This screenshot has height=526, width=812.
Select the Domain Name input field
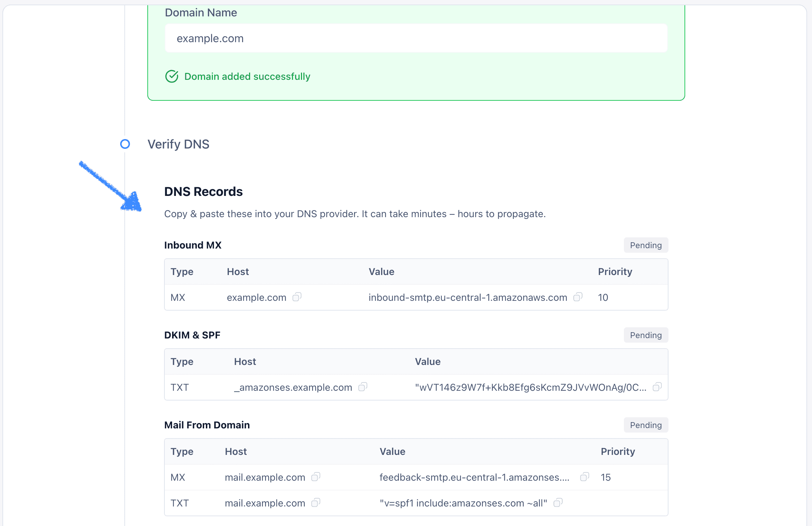coord(416,38)
